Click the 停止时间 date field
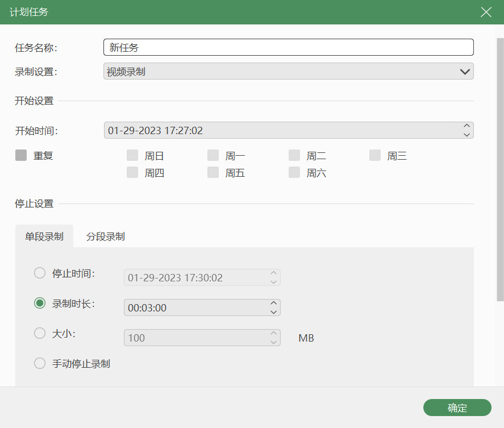 (x=202, y=277)
